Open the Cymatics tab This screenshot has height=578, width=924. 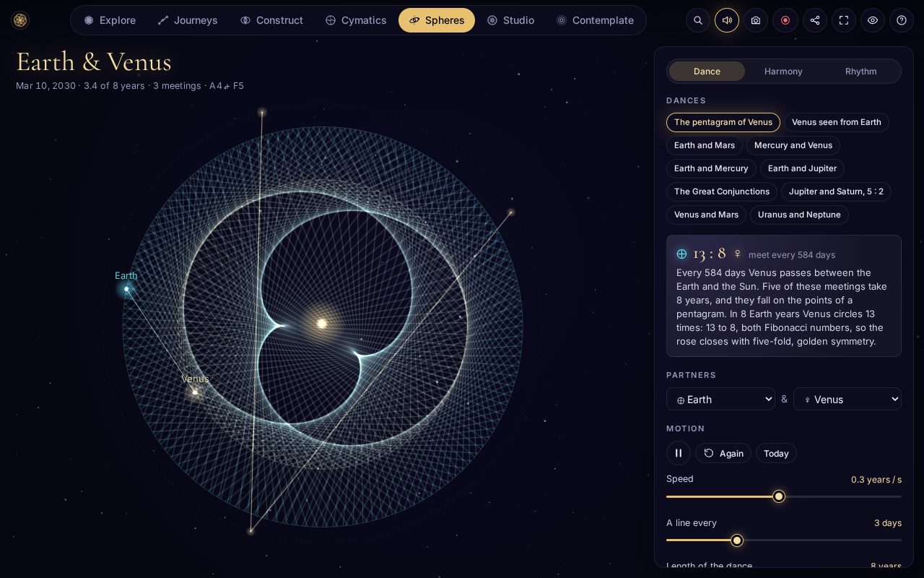click(x=356, y=20)
